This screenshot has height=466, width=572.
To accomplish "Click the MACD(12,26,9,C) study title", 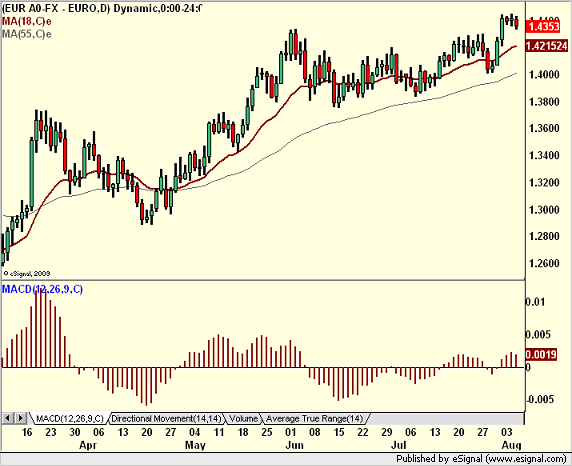I will point(42,289).
